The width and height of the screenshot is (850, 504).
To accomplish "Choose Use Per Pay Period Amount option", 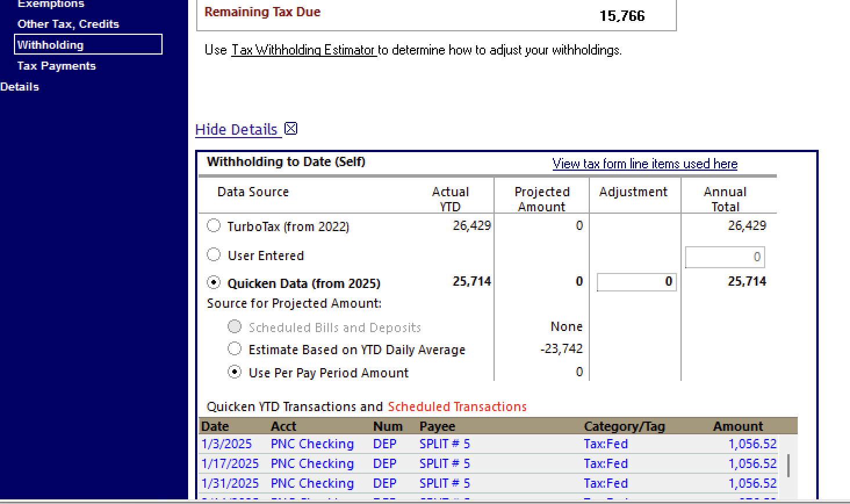I will [235, 372].
